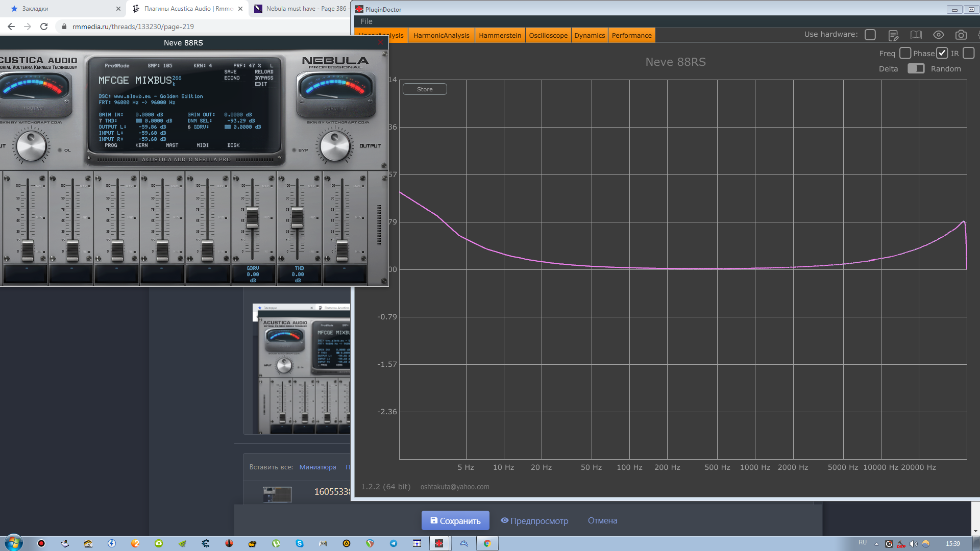Image resolution: width=980 pixels, height=551 pixels.
Task: Click the small attachment thumbnail beside 16055338
Action: click(x=277, y=494)
